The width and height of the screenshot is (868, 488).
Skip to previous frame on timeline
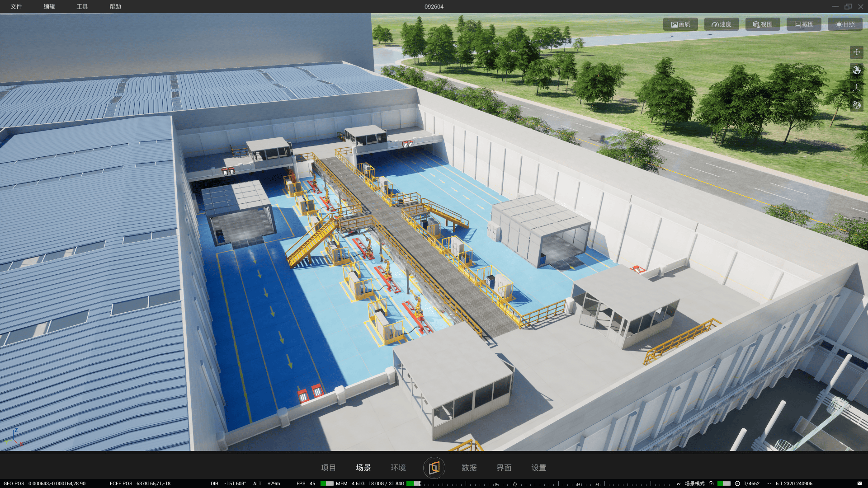click(x=579, y=484)
